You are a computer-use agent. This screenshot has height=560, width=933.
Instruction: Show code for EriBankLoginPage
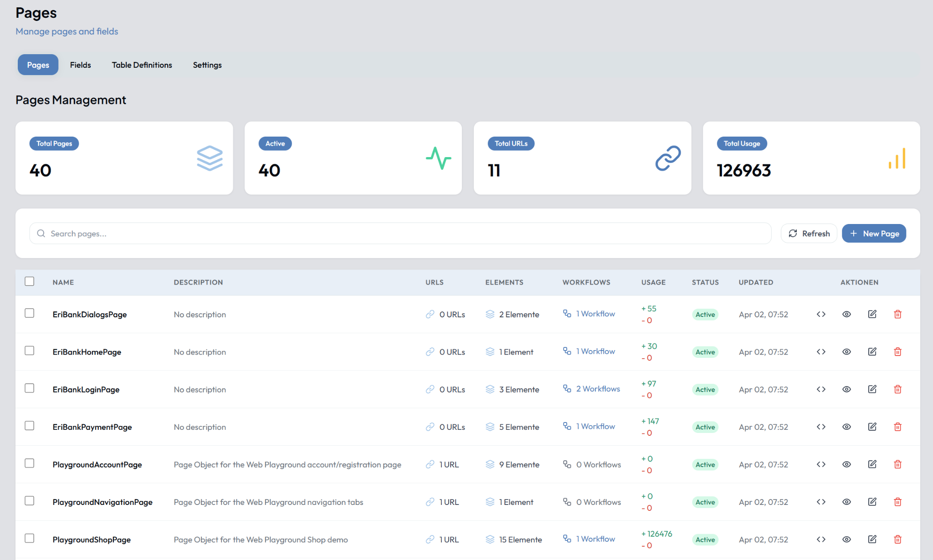coord(821,389)
